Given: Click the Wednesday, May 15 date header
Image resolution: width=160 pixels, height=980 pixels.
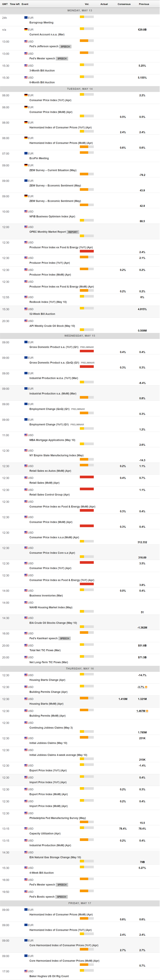Looking at the screenshot, I should 80,336.
